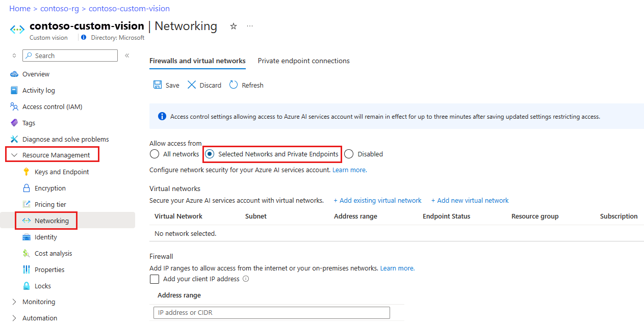The image size is (644, 325).
Task: Click Add existing virtual network link
Action: click(x=377, y=200)
